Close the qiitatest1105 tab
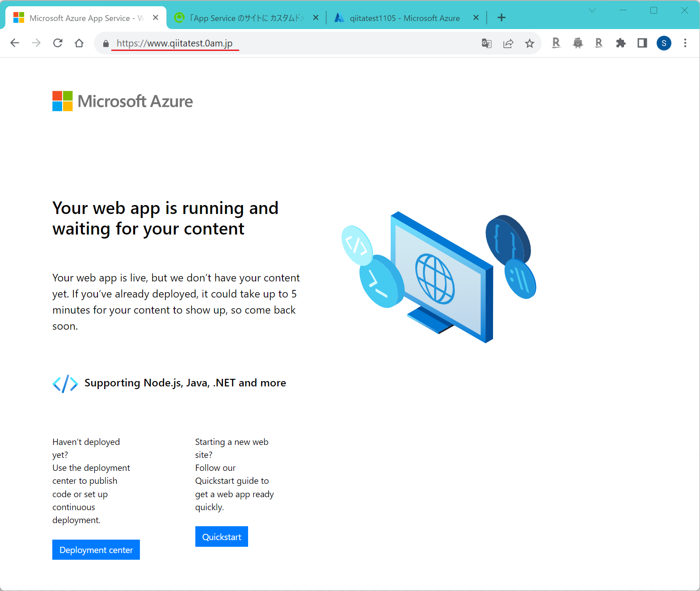Viewport: 700px width, 591px height. click(476, 17)
